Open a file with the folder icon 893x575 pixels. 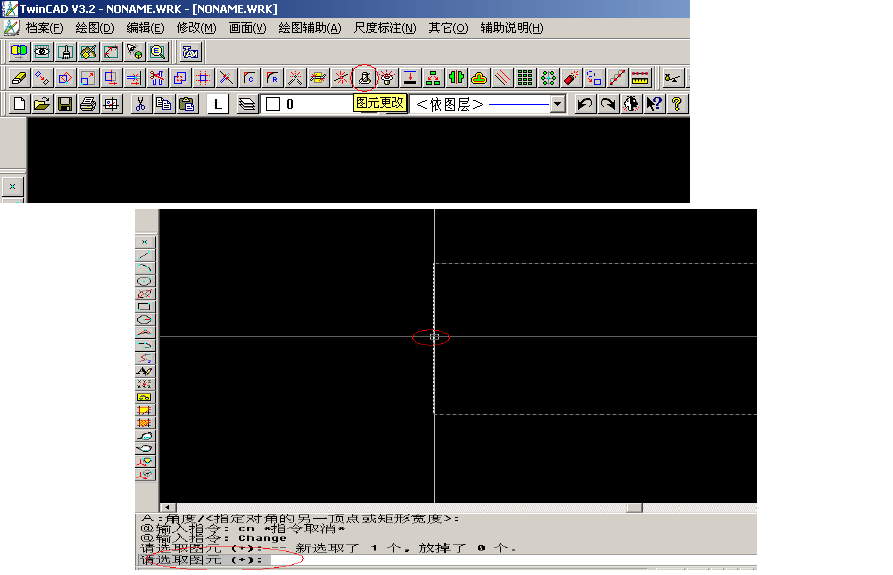click(42, 104)
